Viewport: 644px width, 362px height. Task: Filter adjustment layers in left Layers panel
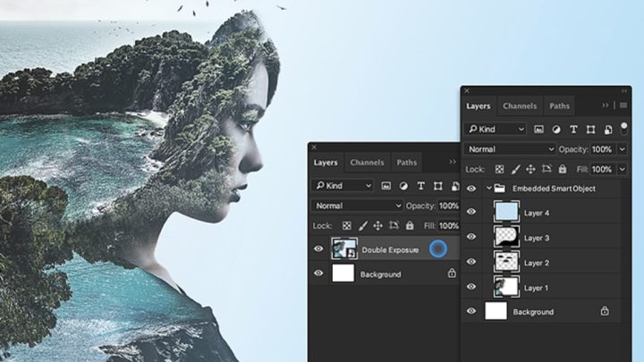point(403,186)
